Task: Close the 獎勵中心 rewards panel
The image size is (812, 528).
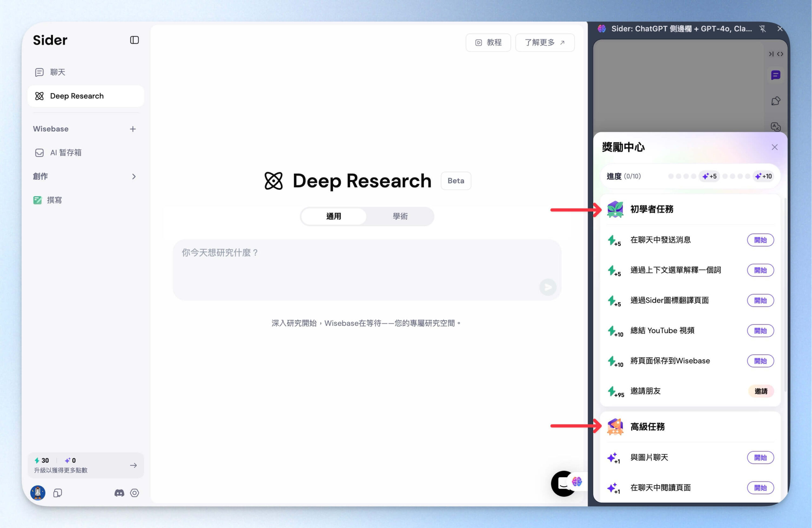Action: click(775, 147)
